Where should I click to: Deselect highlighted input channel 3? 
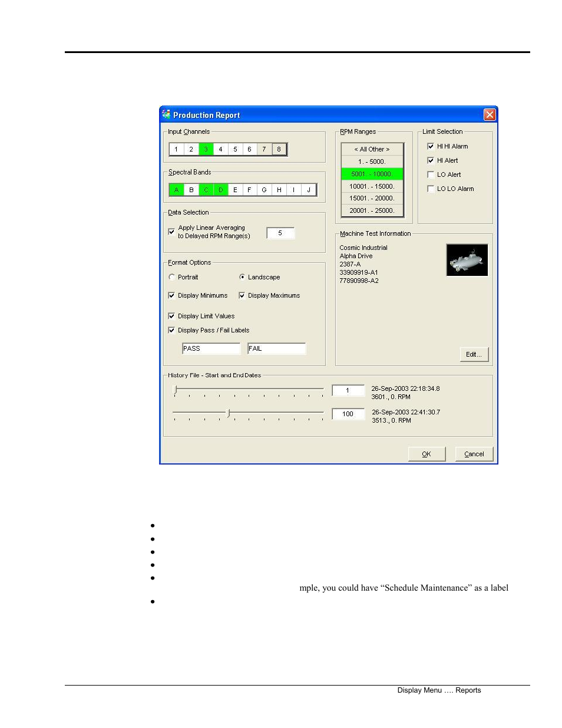(206, 150)
